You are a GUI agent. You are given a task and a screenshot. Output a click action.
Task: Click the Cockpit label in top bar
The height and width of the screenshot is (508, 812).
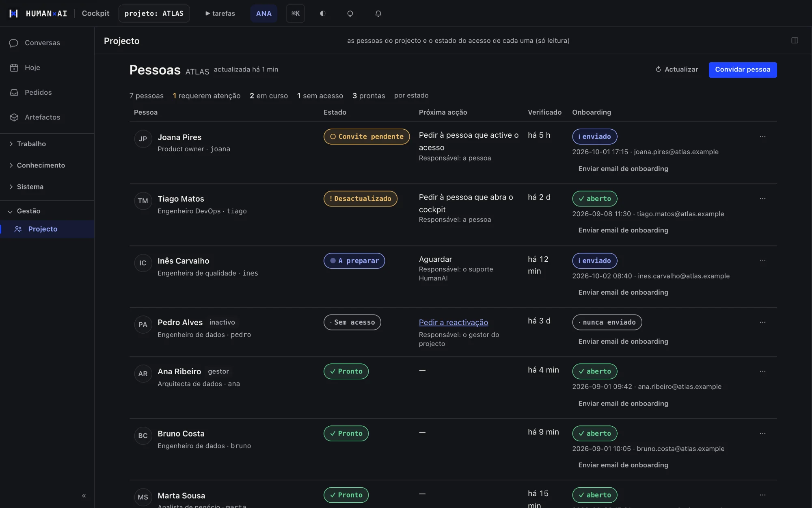95,13
